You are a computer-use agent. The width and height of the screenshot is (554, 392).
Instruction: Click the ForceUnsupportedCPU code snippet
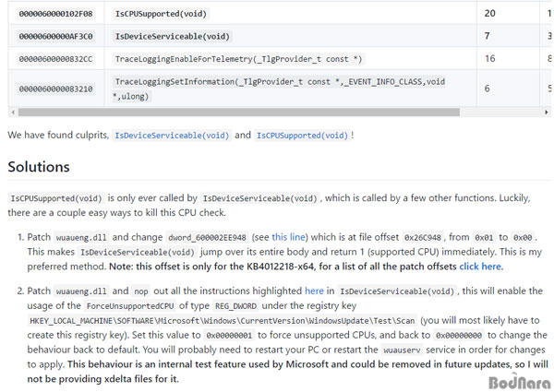130,306
